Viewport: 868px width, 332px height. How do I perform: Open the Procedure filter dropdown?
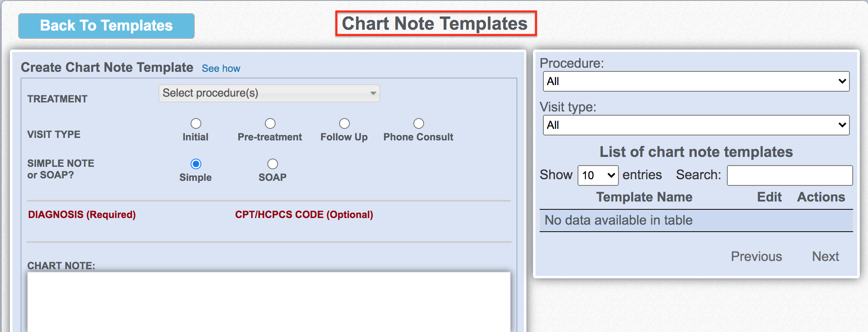click(x=696, y=81)
